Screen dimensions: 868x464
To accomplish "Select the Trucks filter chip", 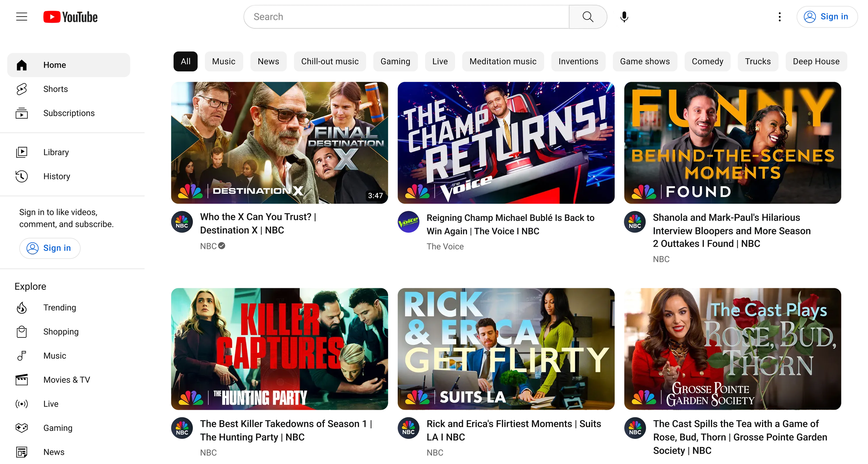I will (x=757, y=61).
